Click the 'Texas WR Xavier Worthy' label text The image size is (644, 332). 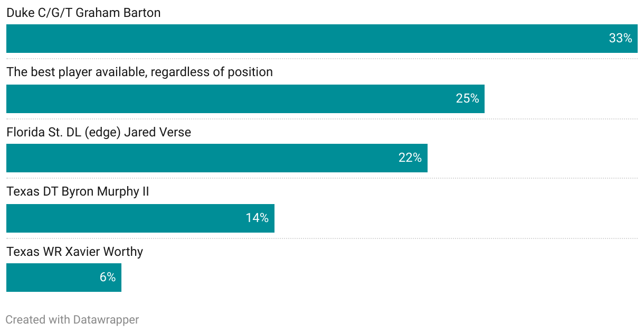(x=74, y=252)
